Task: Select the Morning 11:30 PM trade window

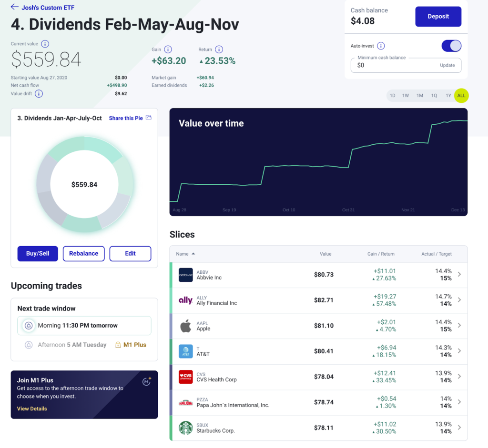Action: (x=84, y=326)
